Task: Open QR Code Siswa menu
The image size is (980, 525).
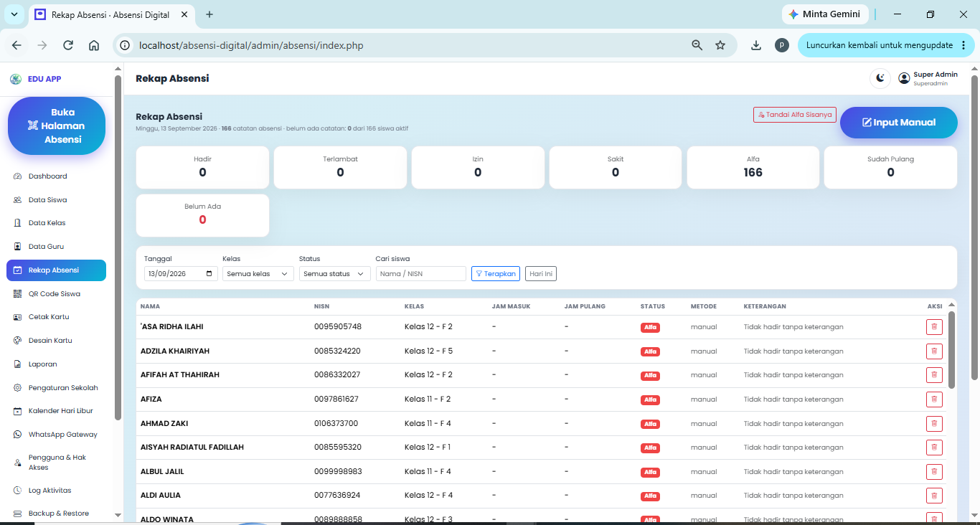Action: point(56,293)
